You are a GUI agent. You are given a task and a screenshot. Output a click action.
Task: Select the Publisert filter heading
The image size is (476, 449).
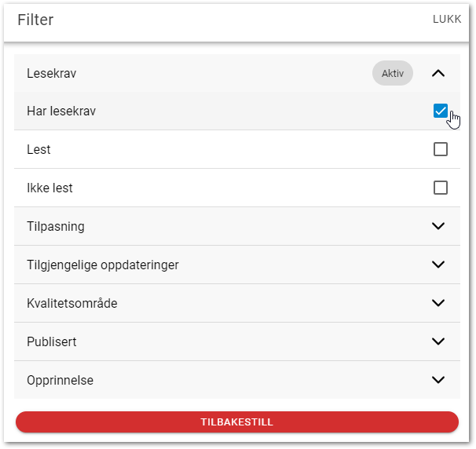(x=52, y=341)
